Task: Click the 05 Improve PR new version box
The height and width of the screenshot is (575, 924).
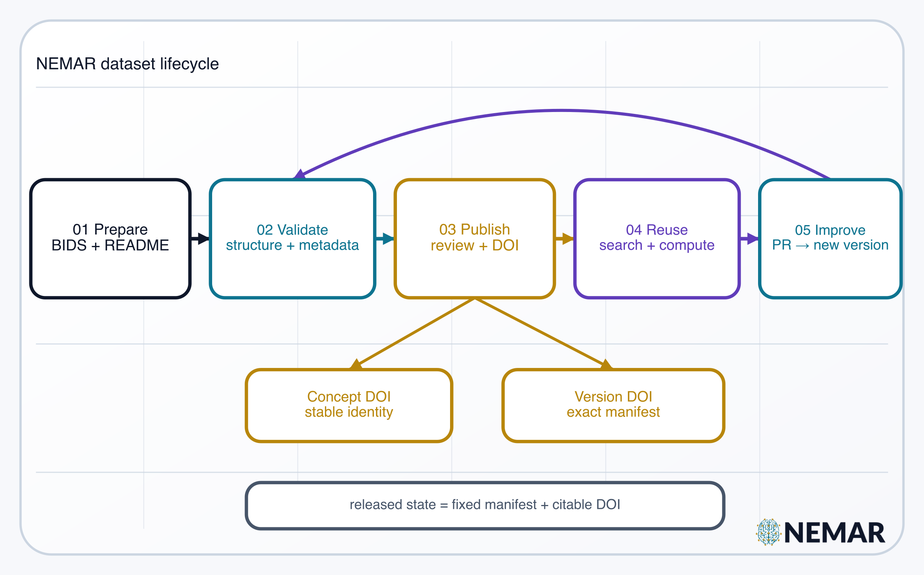Action: click(830, 239)
